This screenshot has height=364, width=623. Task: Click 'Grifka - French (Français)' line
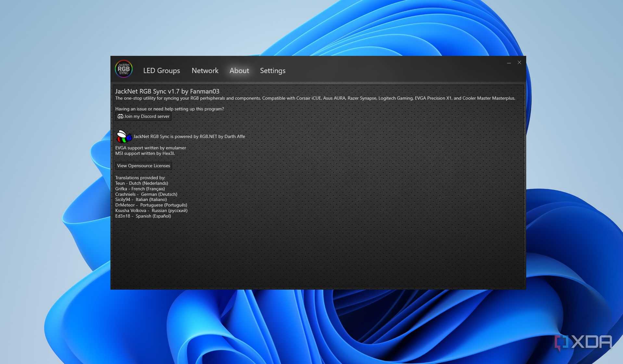[x=140, y=189]
